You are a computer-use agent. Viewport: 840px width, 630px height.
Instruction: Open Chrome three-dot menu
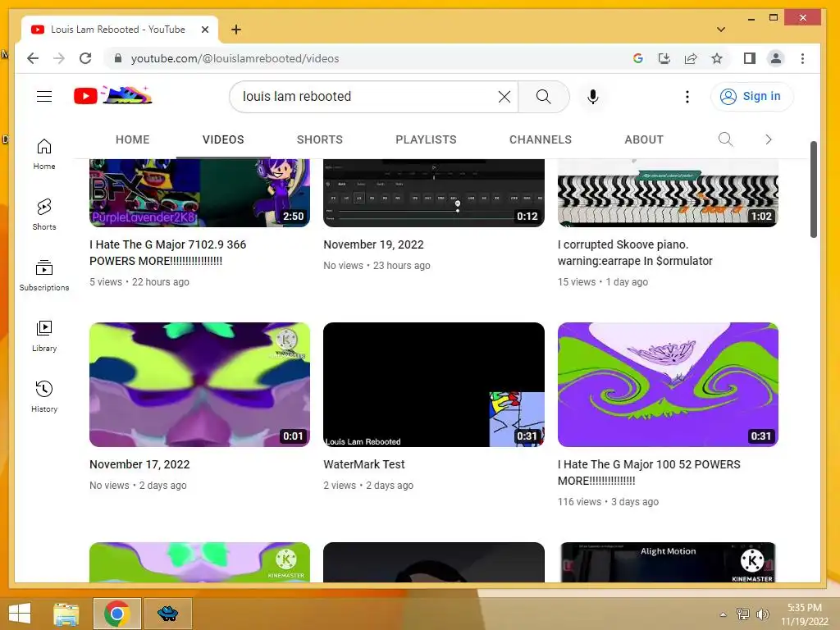[x=802, y=58]
